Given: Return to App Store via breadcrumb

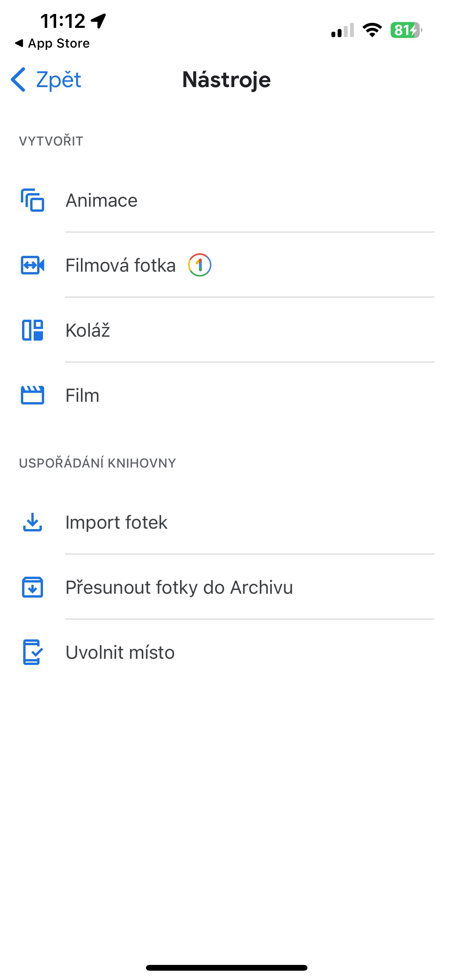Looking at the screenshot, I should click(52, 43).
